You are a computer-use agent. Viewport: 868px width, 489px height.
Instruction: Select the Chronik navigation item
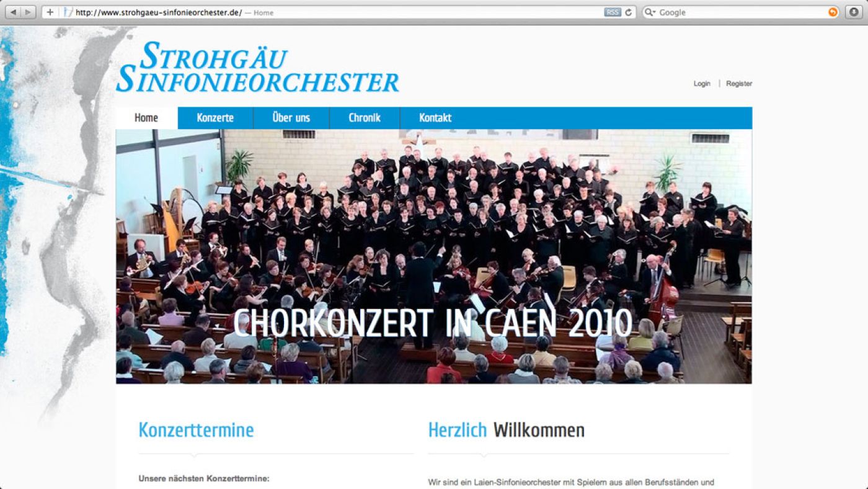365,118
